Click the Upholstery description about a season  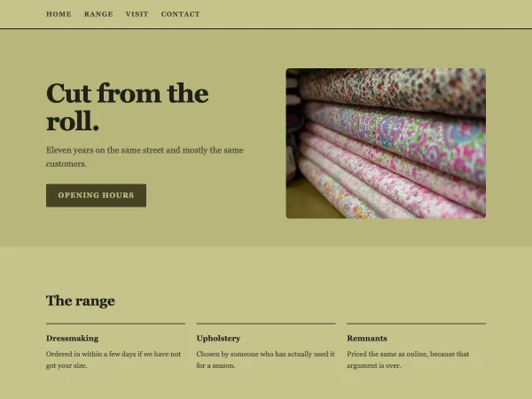tap(265, 360)
